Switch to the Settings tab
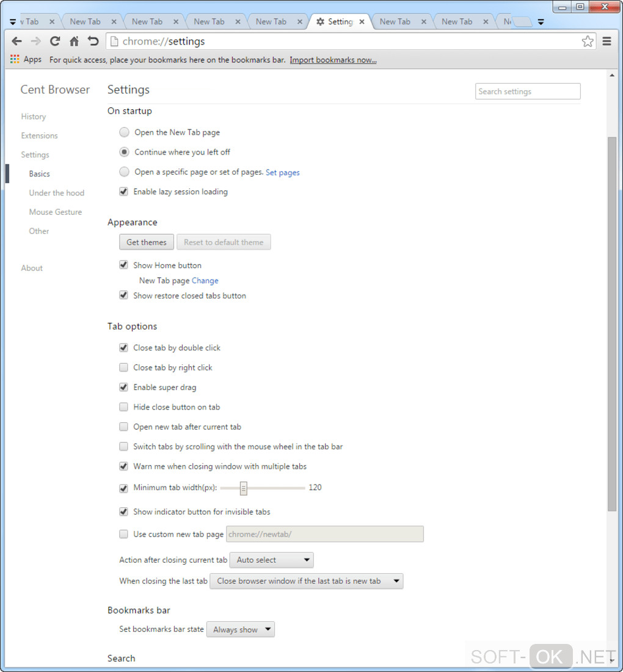Image resolution: width=623 pixels, height=672 pixels. coord(340,21)
